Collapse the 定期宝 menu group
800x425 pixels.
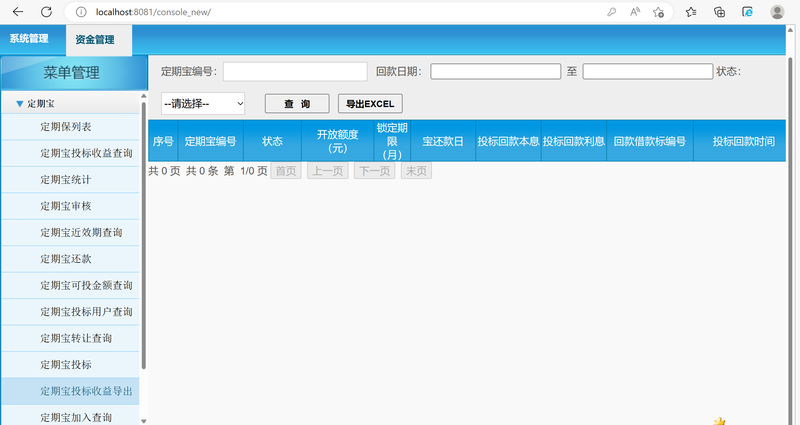tap(19, 104)
